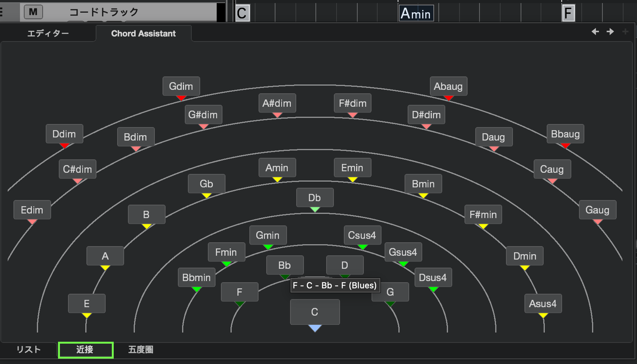This screenshot has height=364, width=637.
Task: Select the Asus4 chord suggestion
Action: click(x=543, y=304)
